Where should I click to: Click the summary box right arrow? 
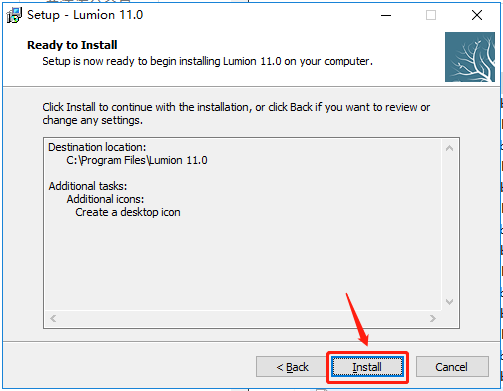tap(433, 318)
